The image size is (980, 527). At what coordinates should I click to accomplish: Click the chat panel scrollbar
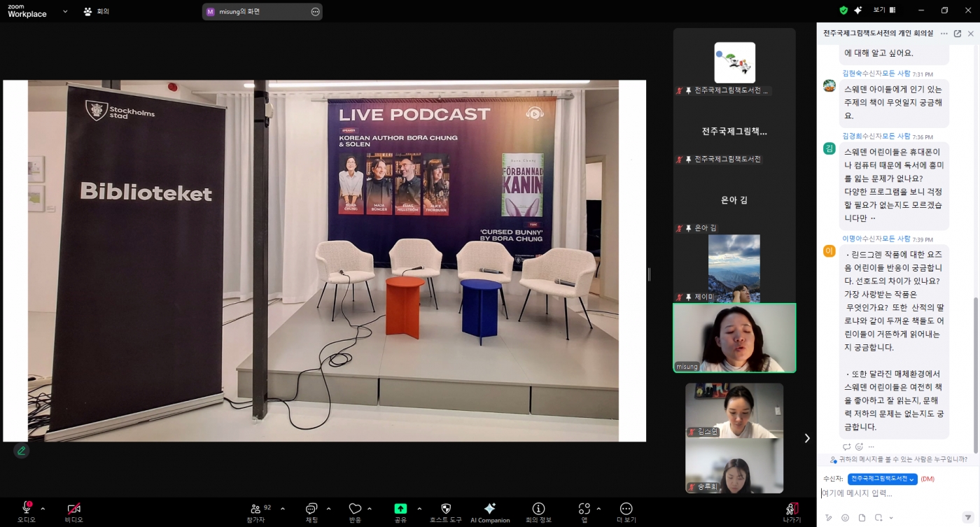976,374
